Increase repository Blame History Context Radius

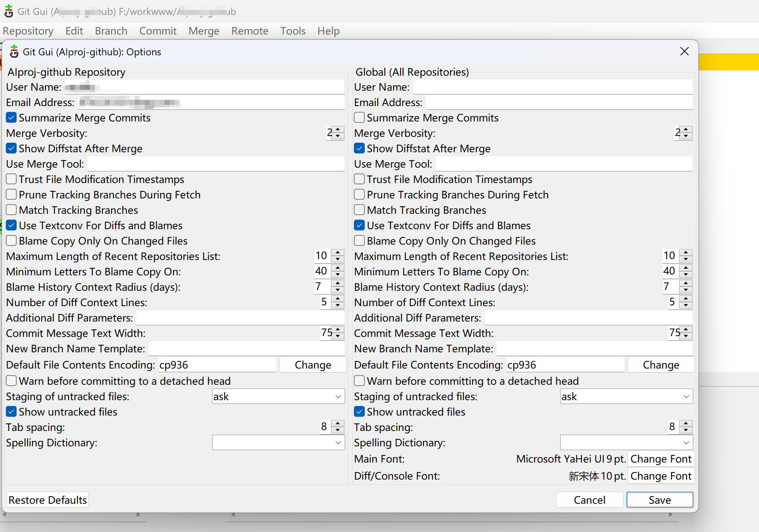pos(338,283)
